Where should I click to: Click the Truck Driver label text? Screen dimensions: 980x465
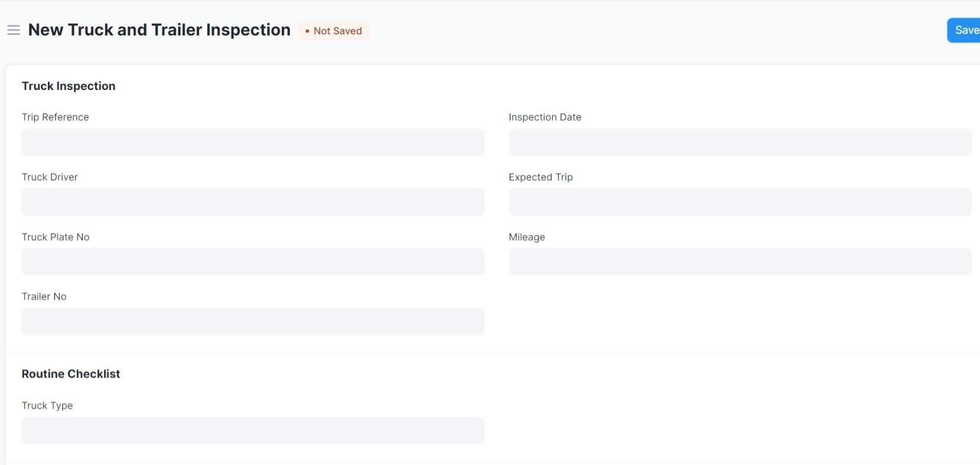(x=50, y=177)
